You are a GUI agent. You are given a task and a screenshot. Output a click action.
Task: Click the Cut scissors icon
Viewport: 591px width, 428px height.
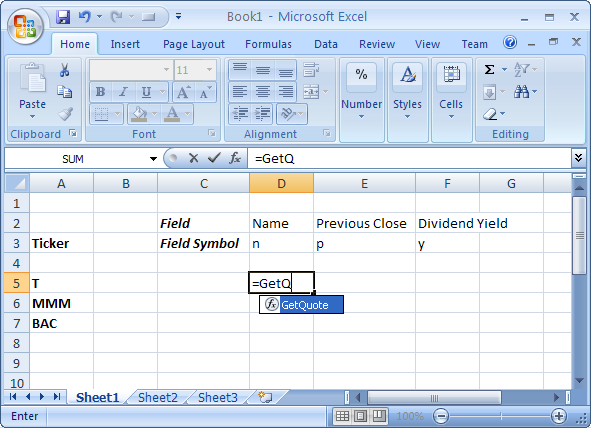point(65,70)
